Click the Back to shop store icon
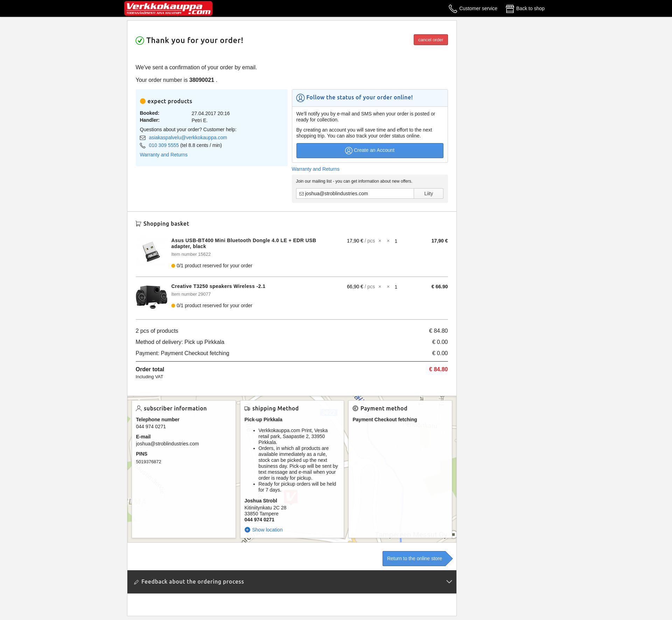 click(510, 8)
